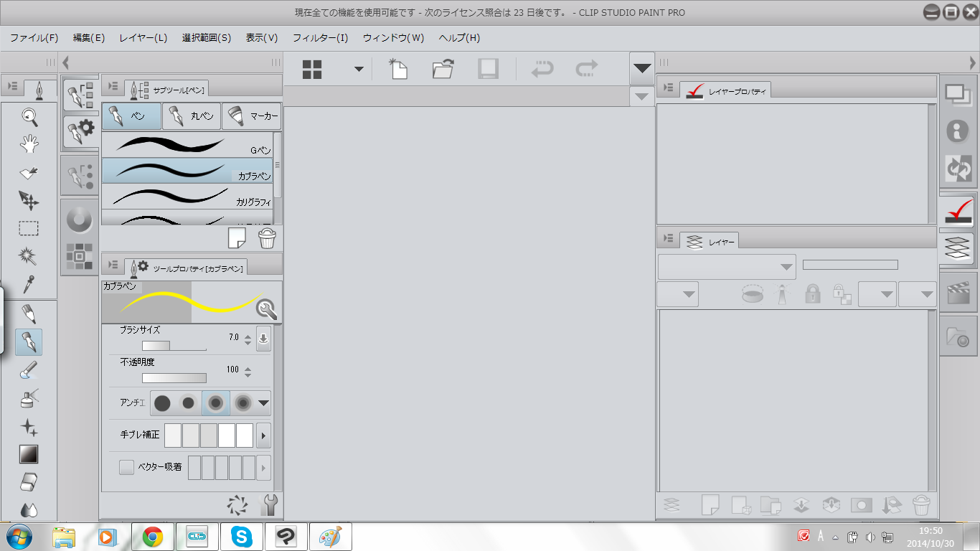Viewport: 980px width, 551px height.
Task: Select the Magnifier zoom tool
Action: (29, 116)
